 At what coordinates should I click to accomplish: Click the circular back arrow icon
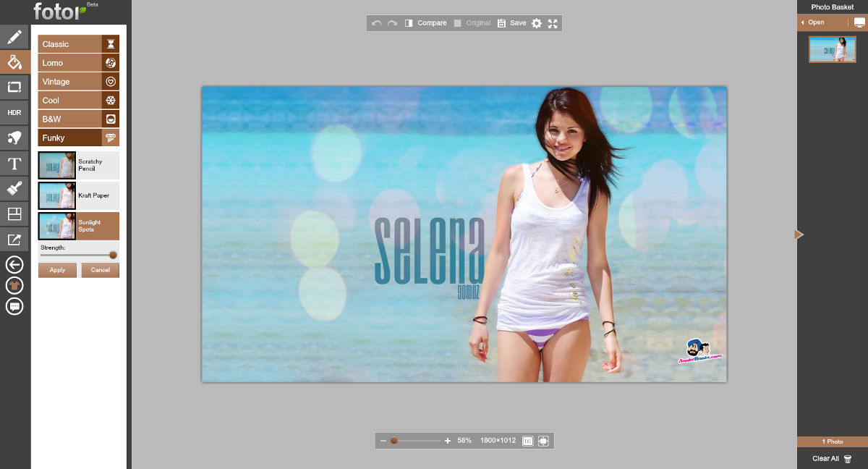[14, 265]
